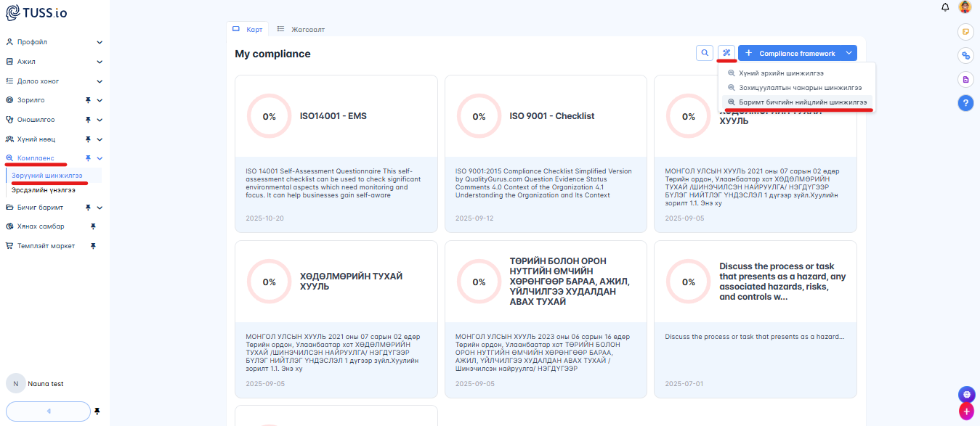Screen dimensions: 980x426
Task: Click the Долоо хоног list icon
Action: (9, 81)
